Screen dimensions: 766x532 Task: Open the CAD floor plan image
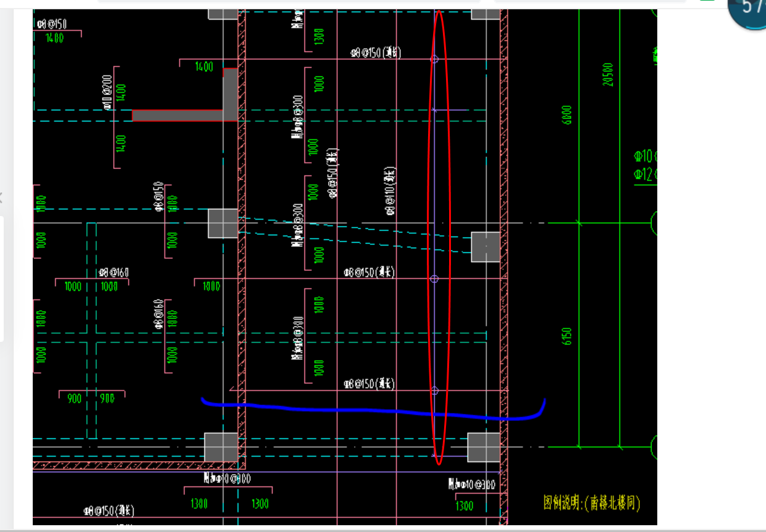click(345, 267)
